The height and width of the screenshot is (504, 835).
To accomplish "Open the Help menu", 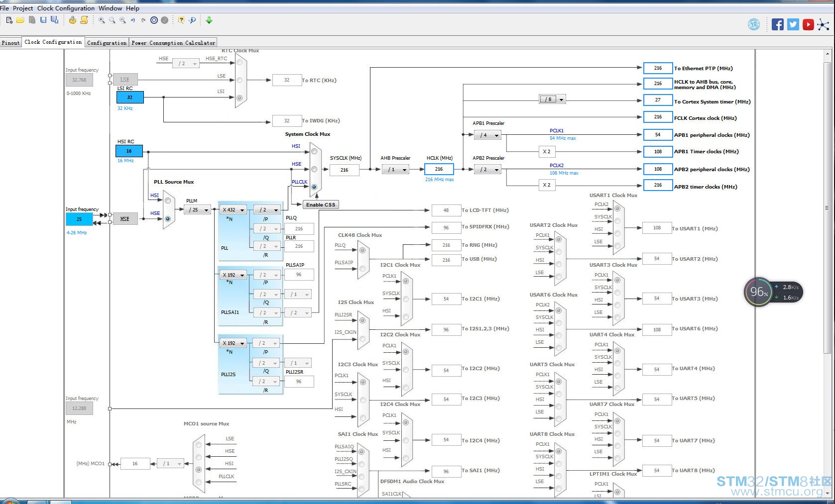I will [132, 8].
